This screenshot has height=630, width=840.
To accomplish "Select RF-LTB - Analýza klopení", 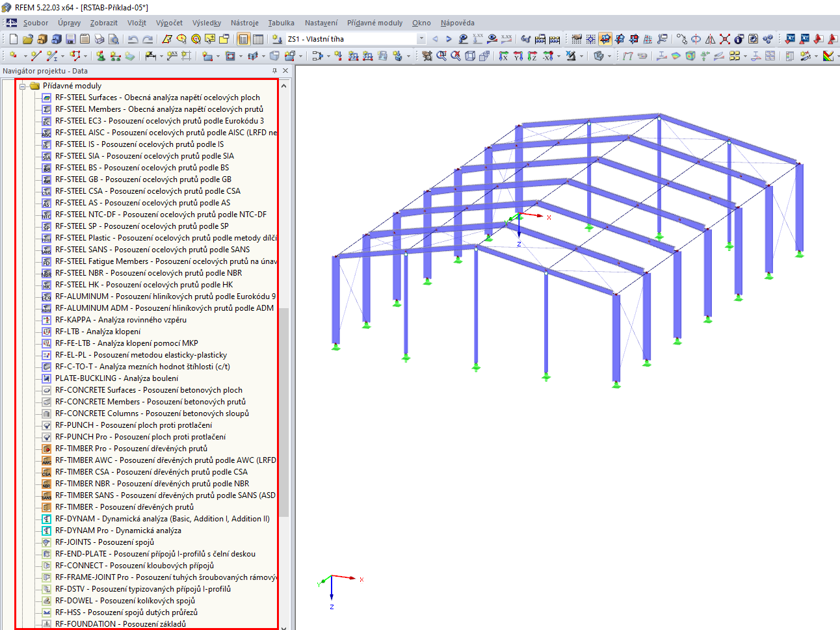I will coord(98,332).
